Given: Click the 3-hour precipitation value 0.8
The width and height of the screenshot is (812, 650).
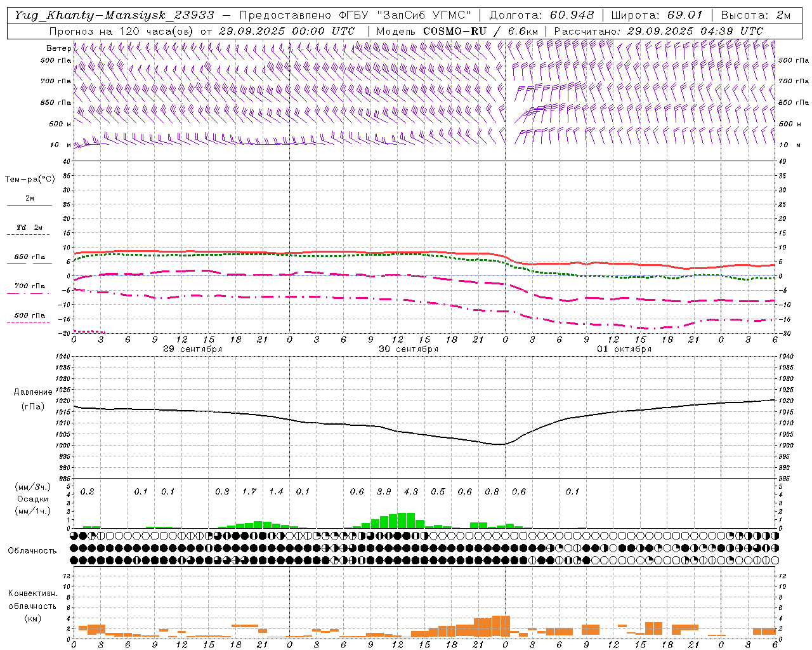Looking at the screenshot, I should (x=492, y=492).
